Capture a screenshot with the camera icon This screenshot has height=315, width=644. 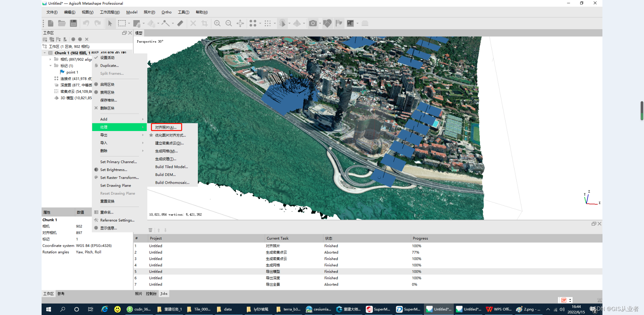point(313,23)
